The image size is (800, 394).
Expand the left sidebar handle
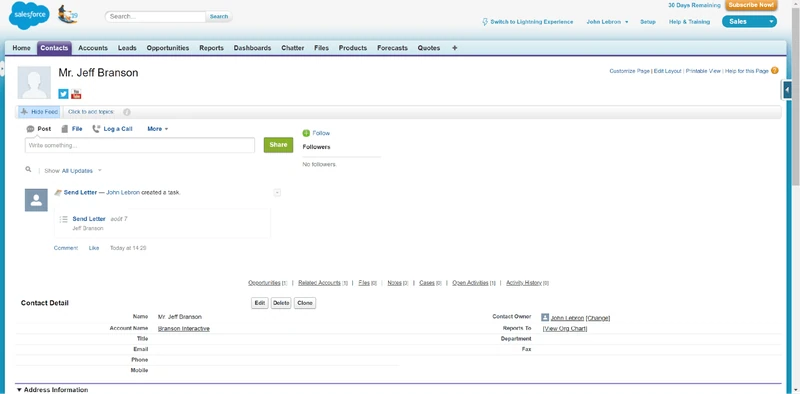point(2,68)
